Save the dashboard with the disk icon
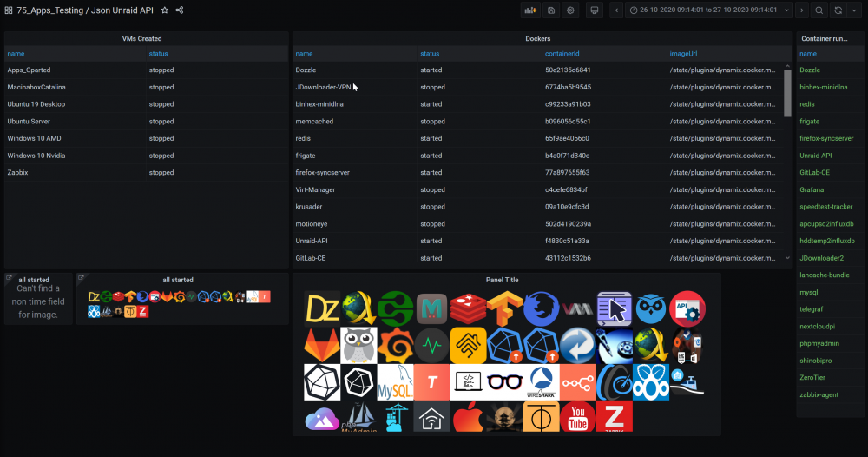The height and width of the screenshot is (457, 868). coord(551,10)
